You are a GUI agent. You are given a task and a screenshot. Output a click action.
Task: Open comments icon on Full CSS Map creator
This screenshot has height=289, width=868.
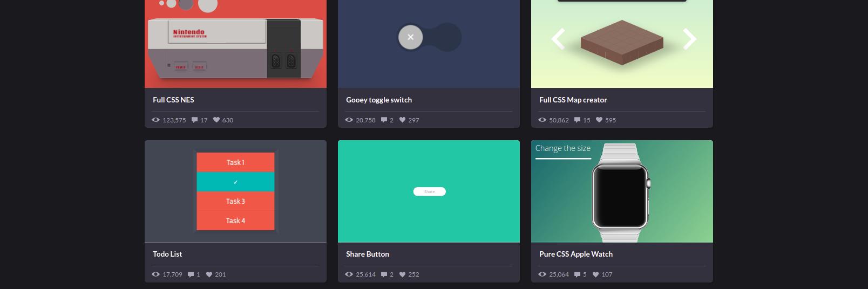tap(577, 120)
